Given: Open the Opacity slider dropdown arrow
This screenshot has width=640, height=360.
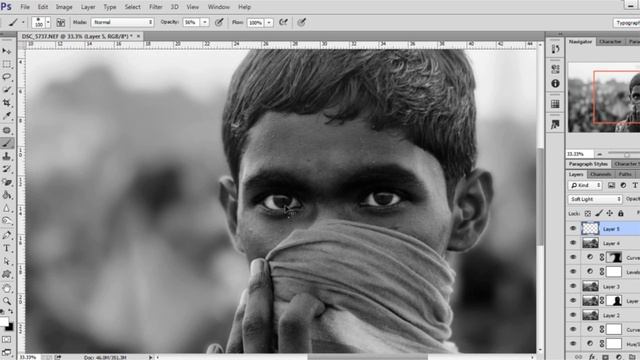Looking at the screenshot, I should pos(205,22).
